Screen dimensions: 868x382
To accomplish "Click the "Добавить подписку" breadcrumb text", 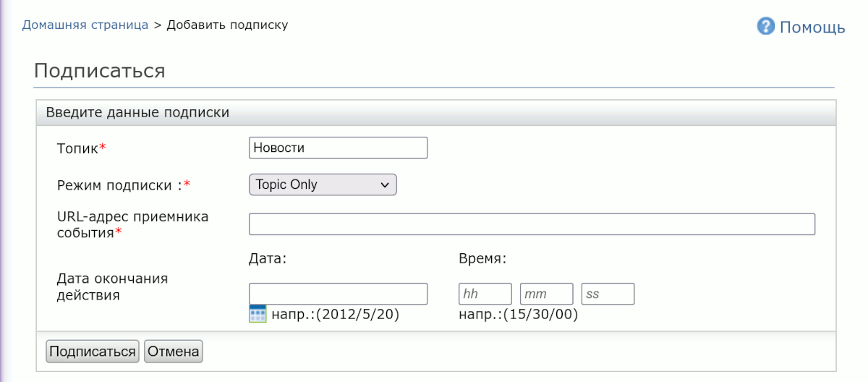I will pos(227,25).
